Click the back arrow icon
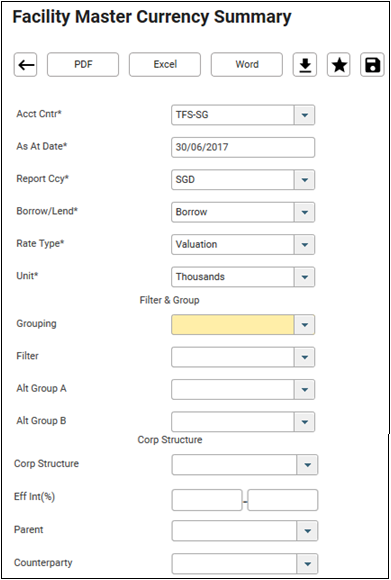Viewport: 391px width, 580px height. tap(26, 65)
